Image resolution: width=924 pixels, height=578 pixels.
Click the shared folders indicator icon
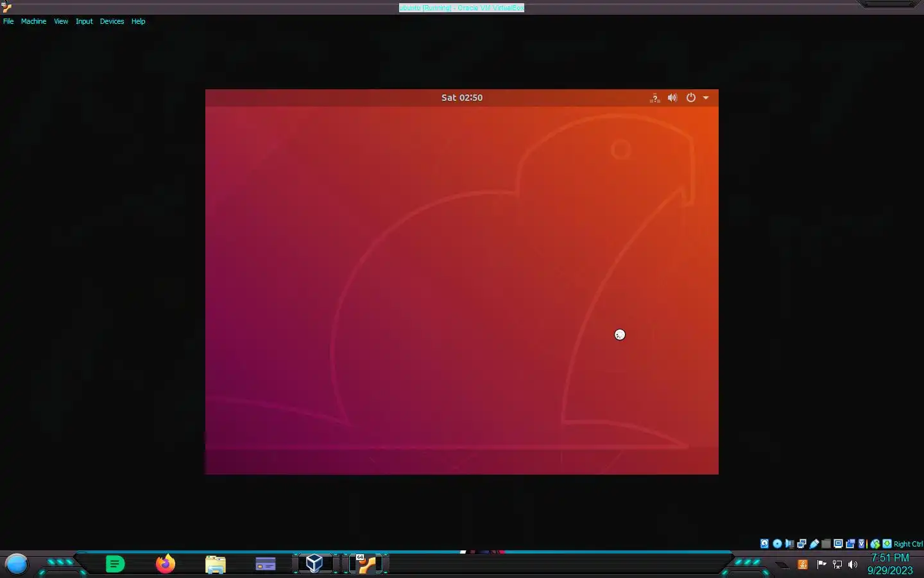point(826,544)
